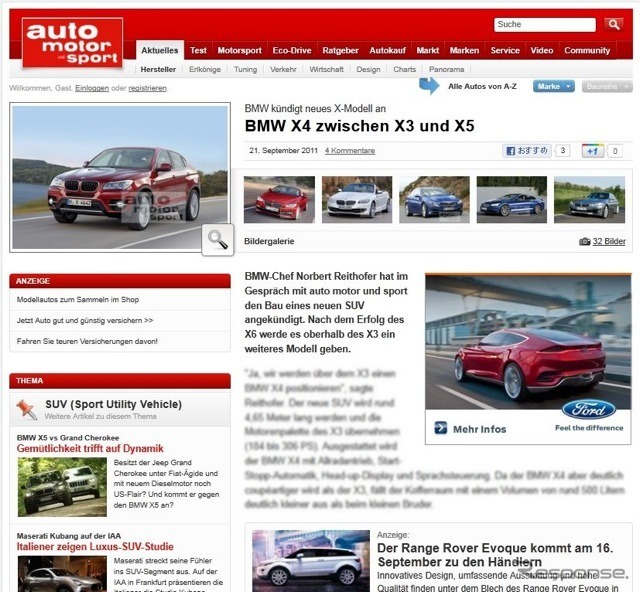Screen dimensions: 640x592
Task: Select the Tuning submenu item
Action: 245,69
